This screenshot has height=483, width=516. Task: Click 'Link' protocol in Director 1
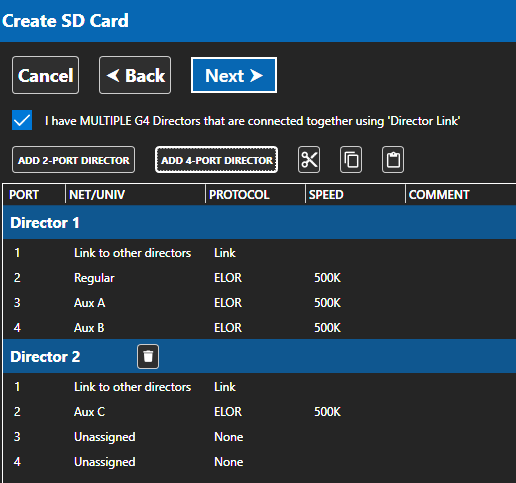pyautogui.click(x=225, y=253)
